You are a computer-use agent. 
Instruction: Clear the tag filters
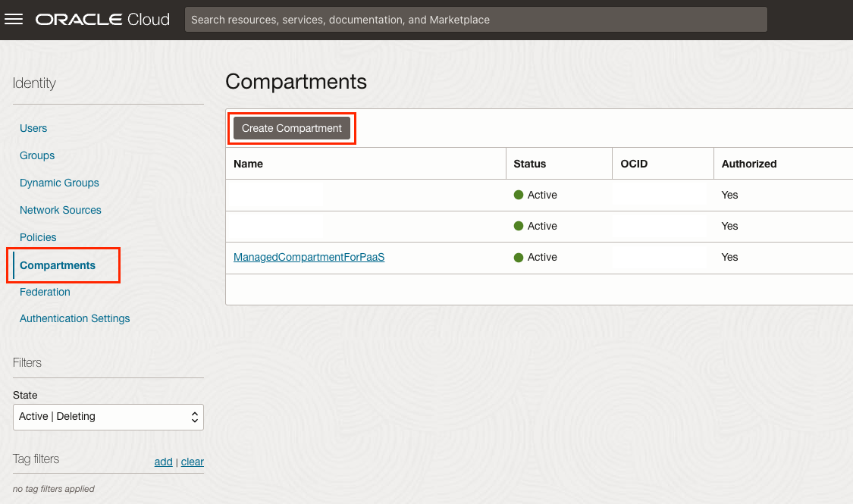192,462
